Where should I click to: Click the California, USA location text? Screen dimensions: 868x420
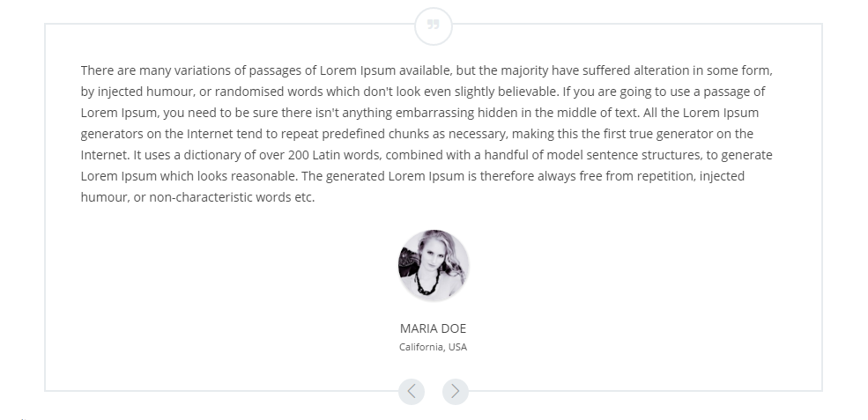pyautogui.click(x=433, y=347)
